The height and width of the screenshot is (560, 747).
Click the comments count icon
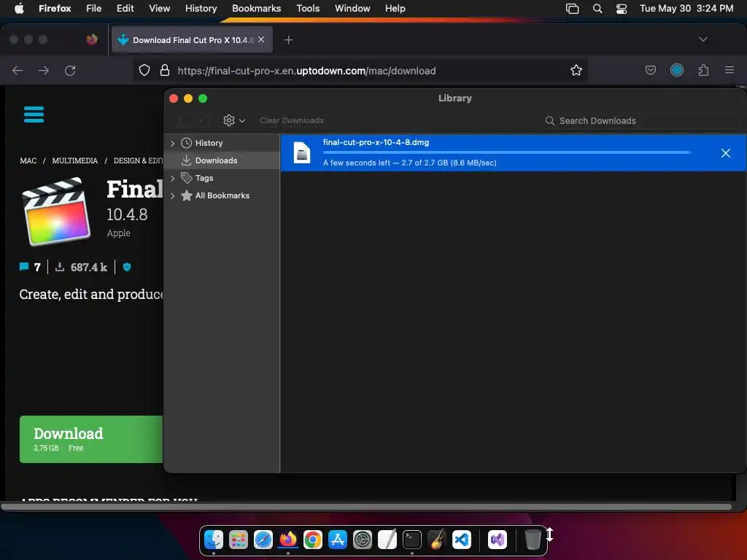tap(24, 267)
